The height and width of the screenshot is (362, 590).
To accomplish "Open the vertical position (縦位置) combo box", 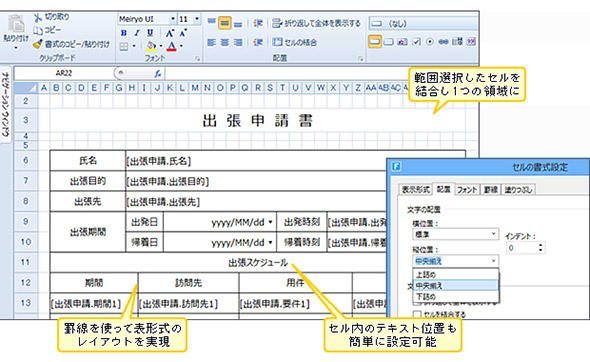I will pyautogui.click(x=455, y=261).
